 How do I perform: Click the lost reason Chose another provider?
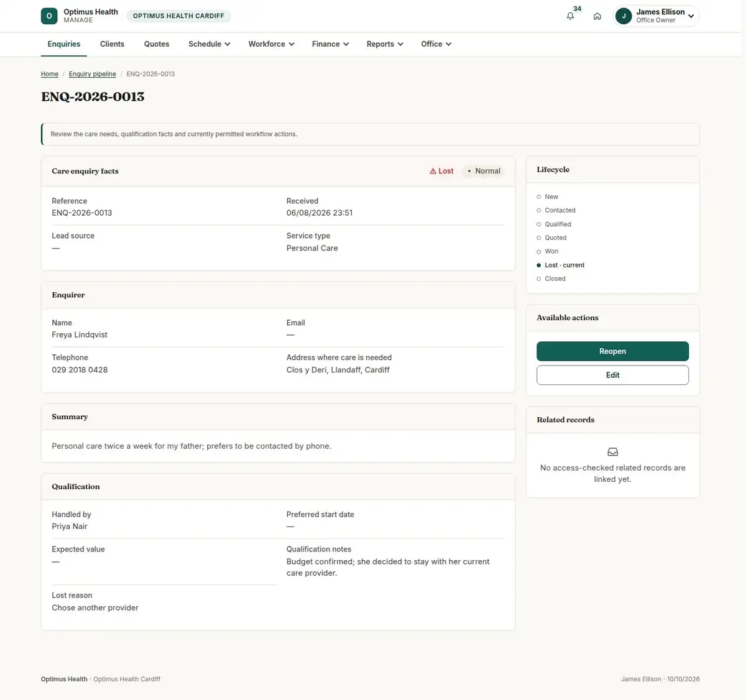95,608
